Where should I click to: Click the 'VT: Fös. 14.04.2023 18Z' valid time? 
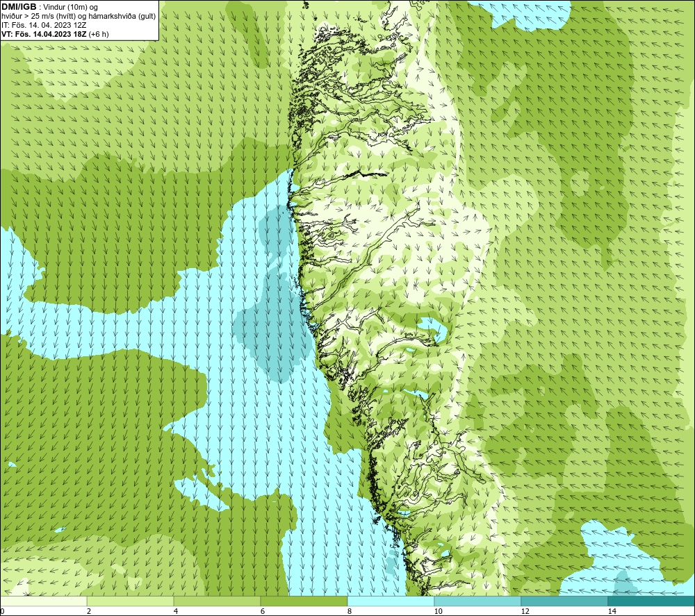tap(56, 34)
